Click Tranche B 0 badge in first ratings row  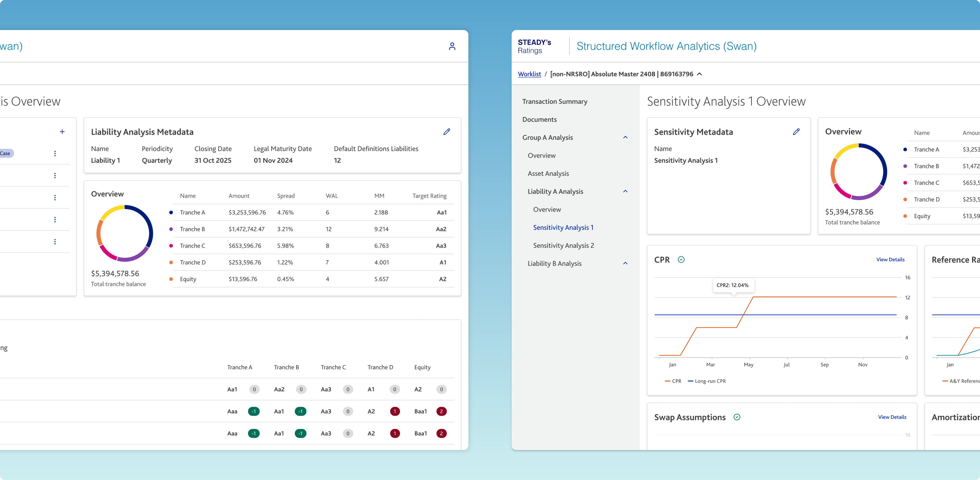(301, 389)
